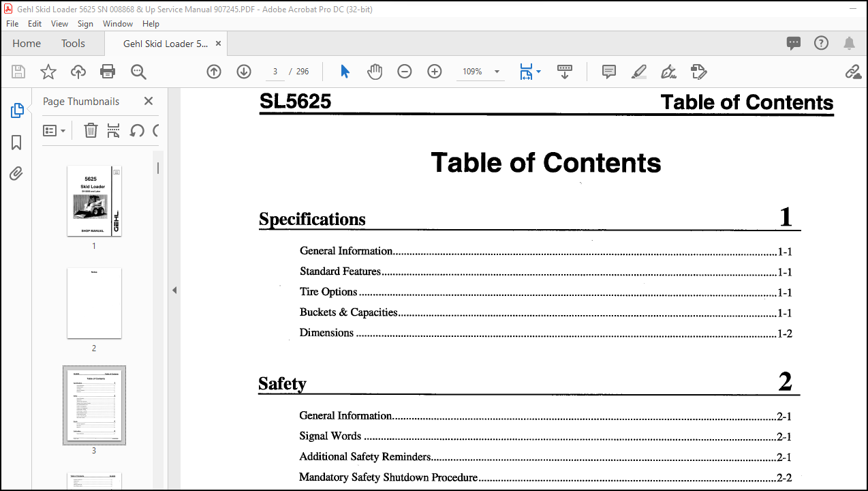The height and width of the screenshot is (491, 868).
Task: Open the thumbnail options dropdown menu
Action: point(55,130)
